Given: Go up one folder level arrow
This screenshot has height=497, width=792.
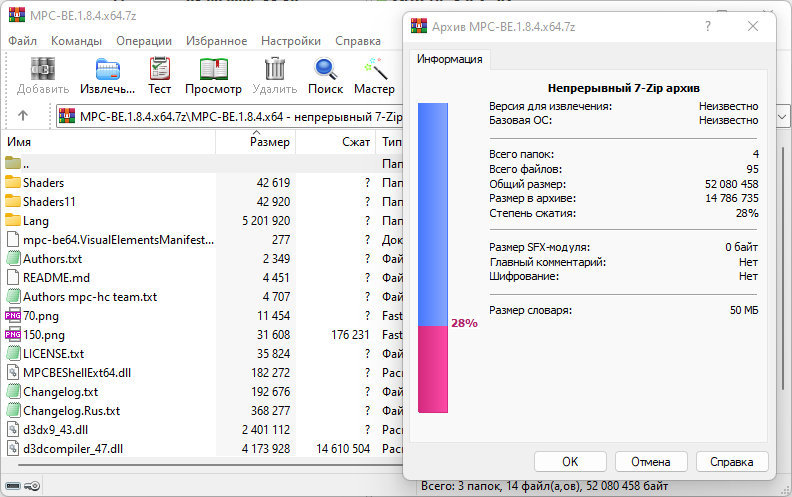Looking at the screenshot, I should (23, 116).
